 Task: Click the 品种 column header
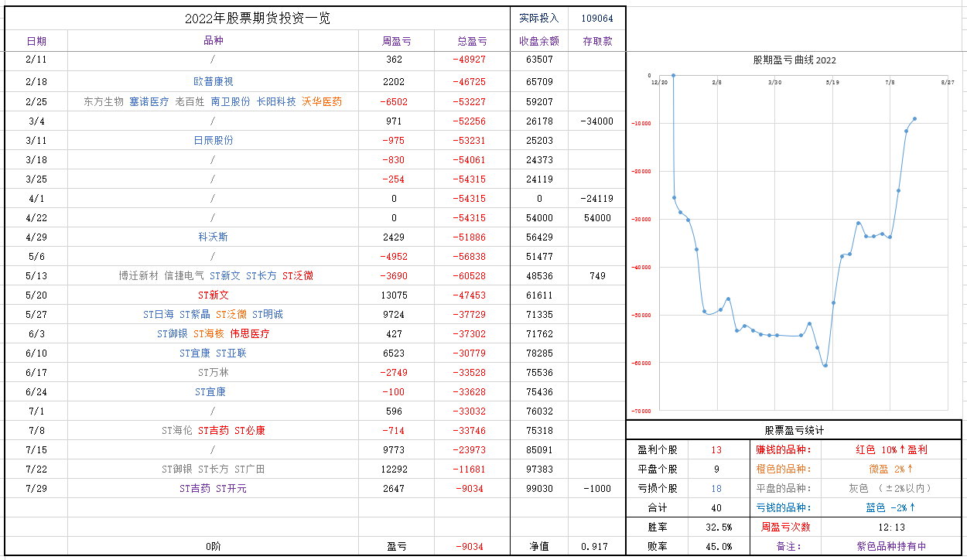[x=213, y=41]
